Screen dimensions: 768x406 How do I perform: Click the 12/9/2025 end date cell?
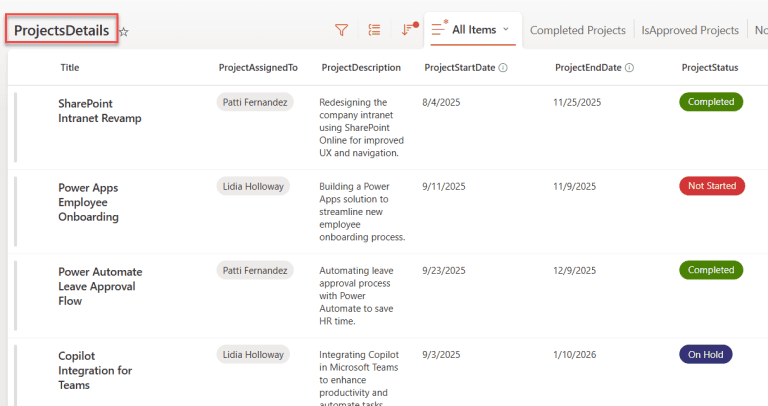(575, 271)
